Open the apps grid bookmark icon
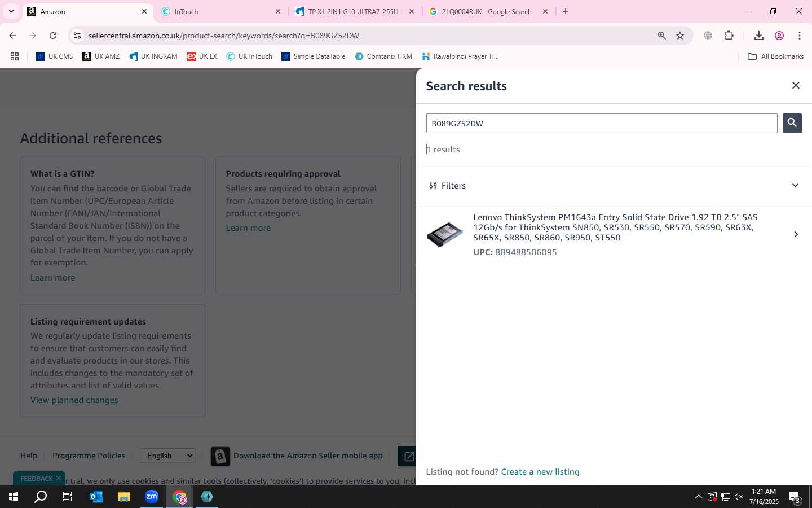The width and height of the screenshot is (812, 508). click(x=15, y=56)
